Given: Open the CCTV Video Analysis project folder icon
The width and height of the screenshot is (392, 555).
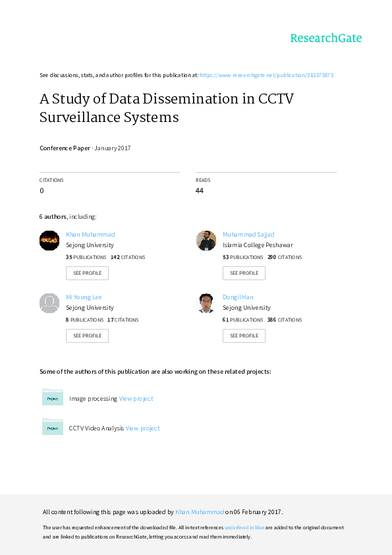Looking at the screenshot, I should (52, 426).
